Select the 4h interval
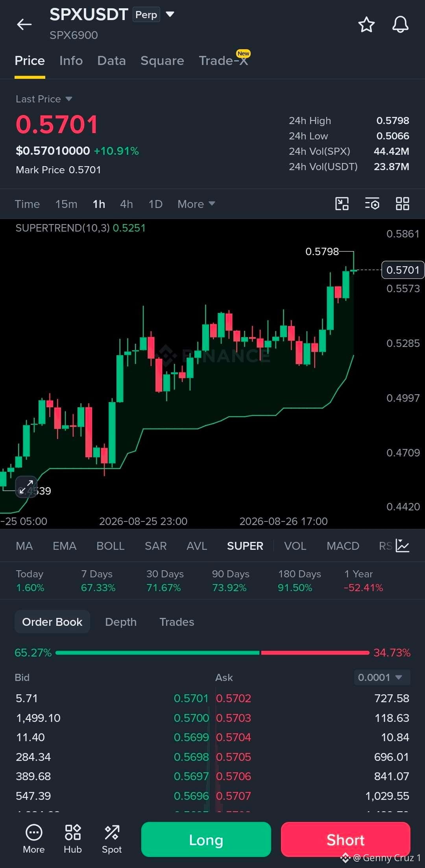Image resolution: width=425 pixels, height=868 pixels. tap(126, 204)
